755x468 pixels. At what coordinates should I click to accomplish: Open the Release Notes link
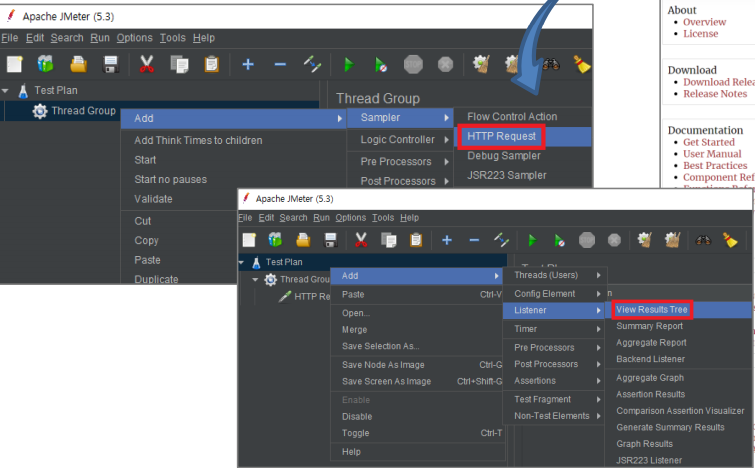(x=715, y=94)
